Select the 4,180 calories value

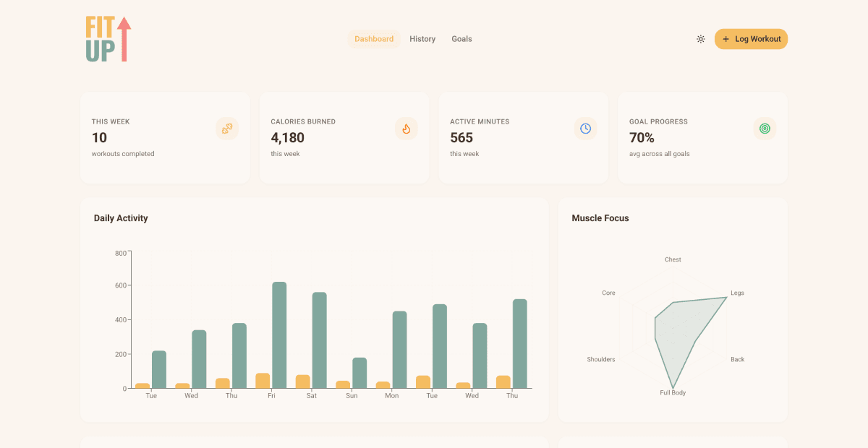(x=288, y=137)
